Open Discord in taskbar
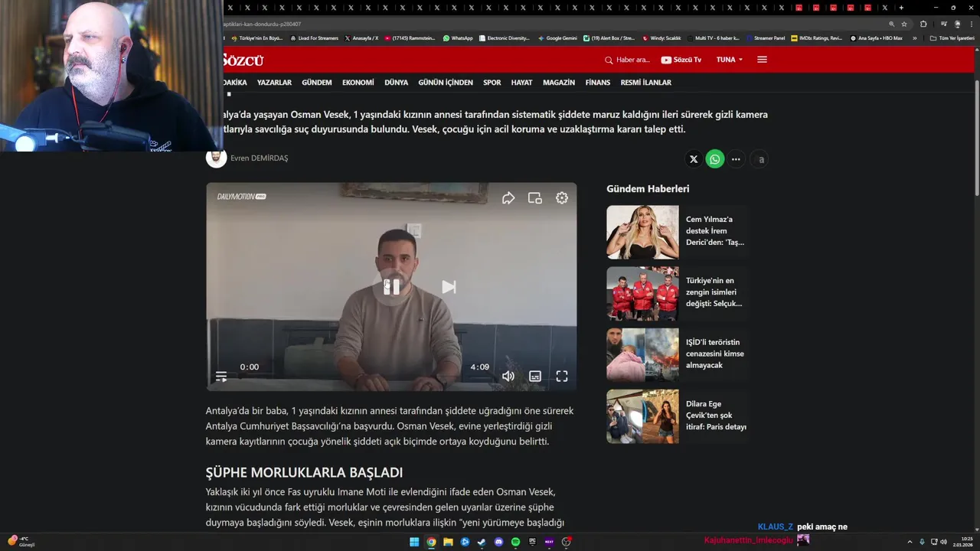The image size is (980, 551). (498, 542)
